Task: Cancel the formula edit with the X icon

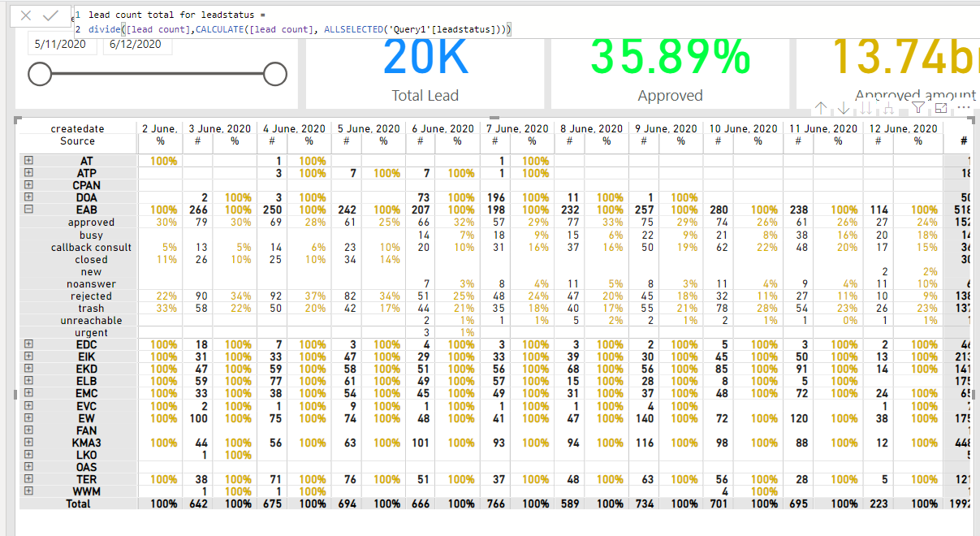Action: (26, 15)
